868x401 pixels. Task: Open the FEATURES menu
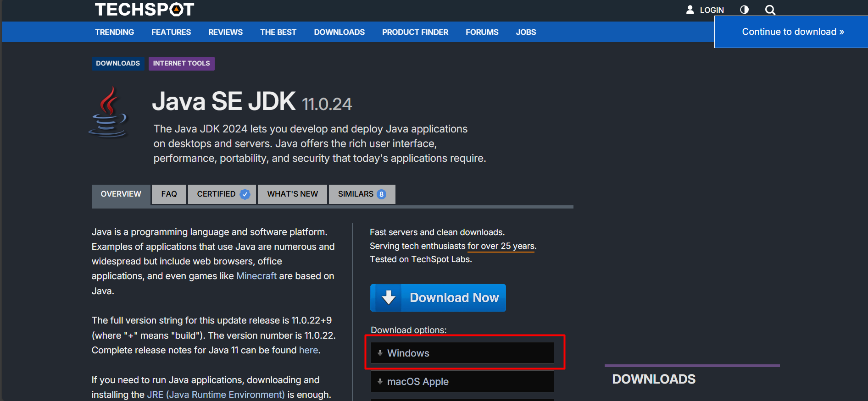(171, 32)
